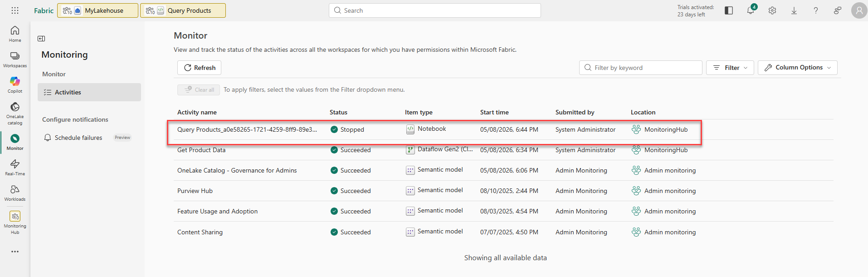Open the Content Sharing activity

200,232
